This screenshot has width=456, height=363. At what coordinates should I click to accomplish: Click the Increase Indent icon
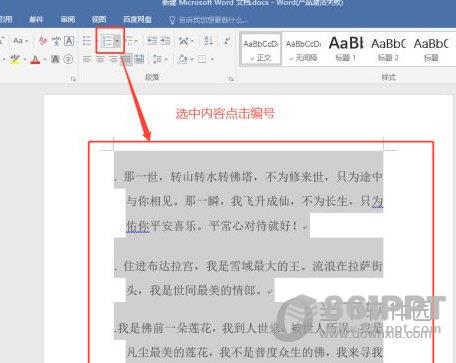tap(165, 41)
